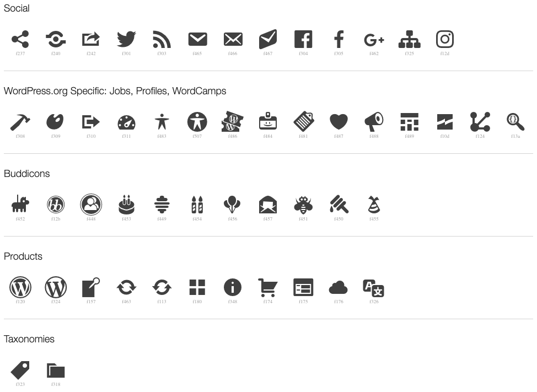Image resolution: width=537 pixels, height=392 pixels.
Task: Click the category folder icon
Action: click(56, 370)
